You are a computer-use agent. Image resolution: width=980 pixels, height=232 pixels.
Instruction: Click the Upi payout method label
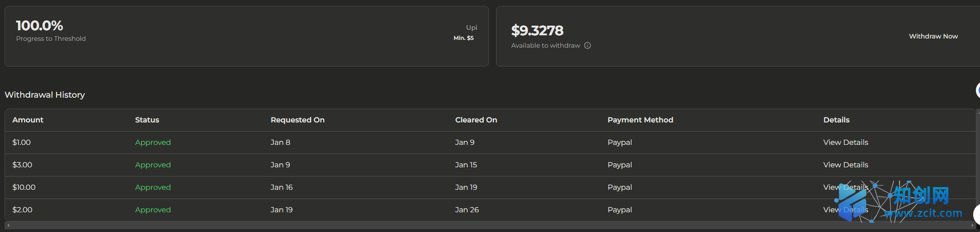point(471,28)
